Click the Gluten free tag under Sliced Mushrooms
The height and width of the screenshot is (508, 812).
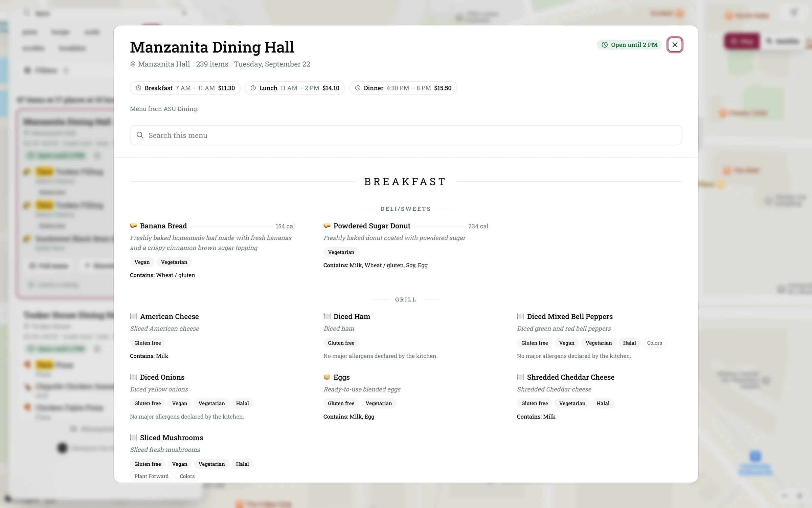click(x=148, y=464)
